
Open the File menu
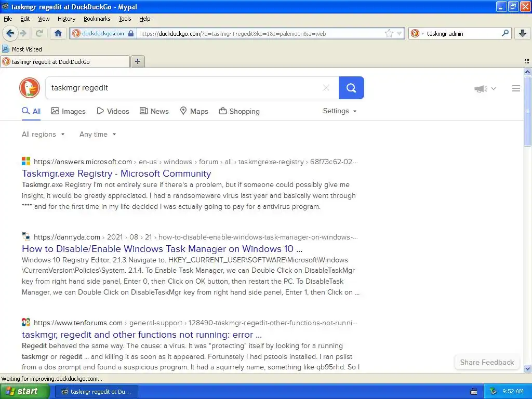[8, 19]
